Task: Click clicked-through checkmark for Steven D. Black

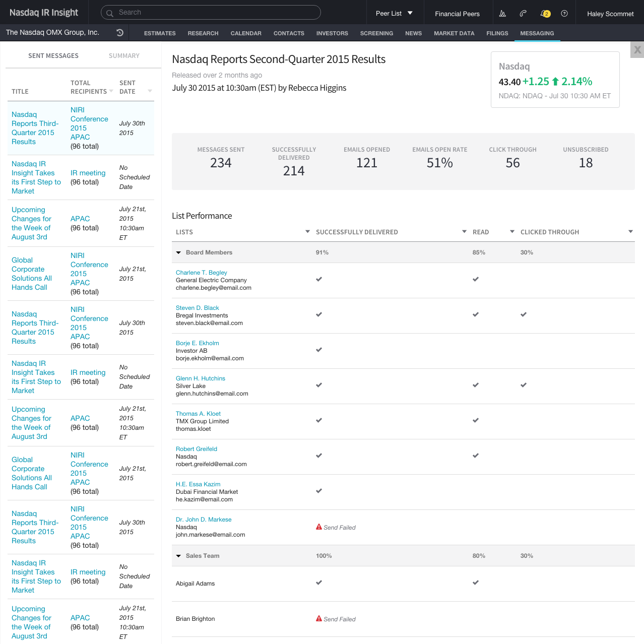Action: click(x=524, y=314)
